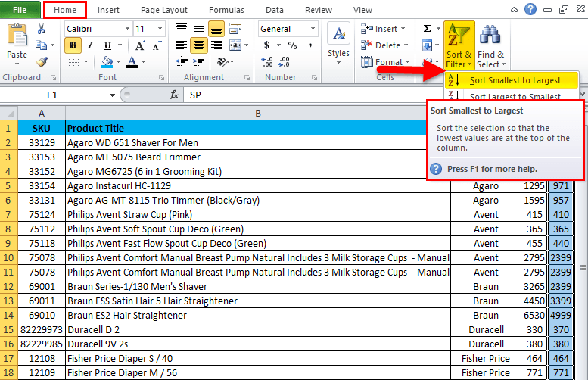Decrease font size with Shrink Font icon
The image size is (588, 380).
157,45
